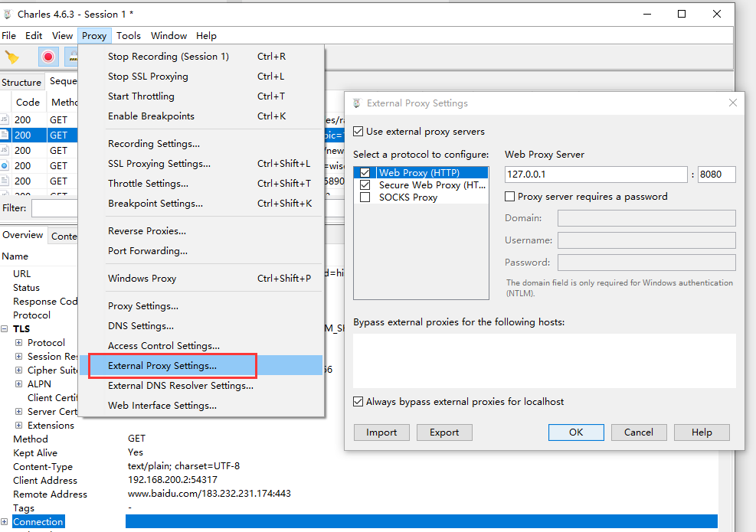Collapse the TLS tree node
This screenshot has height=532, width=756.
(x=5, y=329)
